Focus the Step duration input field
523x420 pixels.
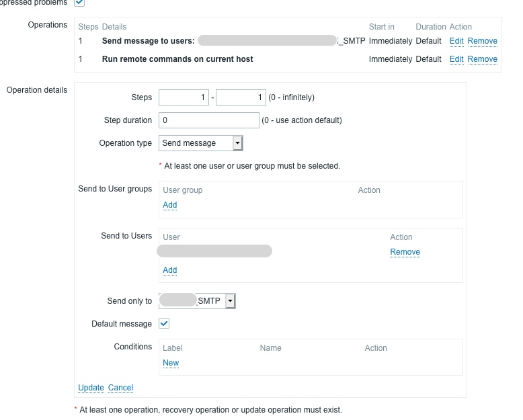click(x=208, y=120)
